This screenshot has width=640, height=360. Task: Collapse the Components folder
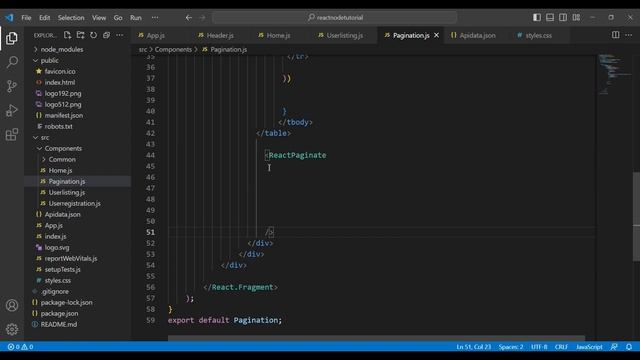pyautogui.click(x=63, y=149)
